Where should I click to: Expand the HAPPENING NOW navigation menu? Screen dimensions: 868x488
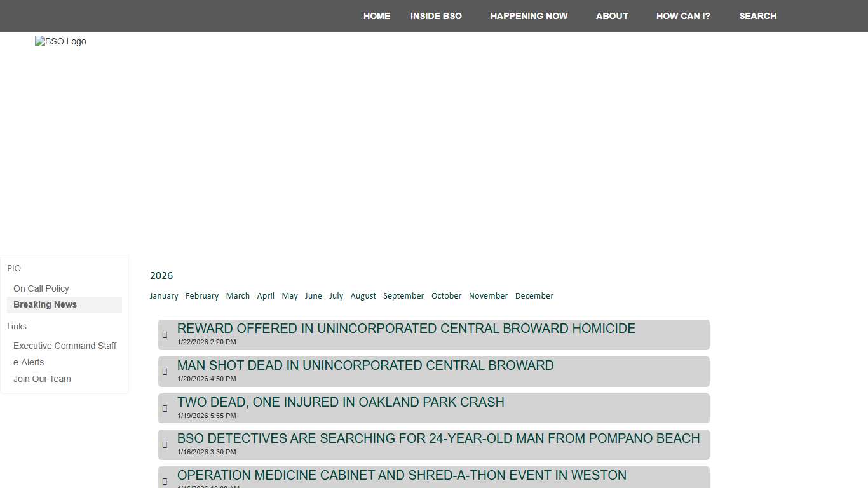tap(529, 16)
